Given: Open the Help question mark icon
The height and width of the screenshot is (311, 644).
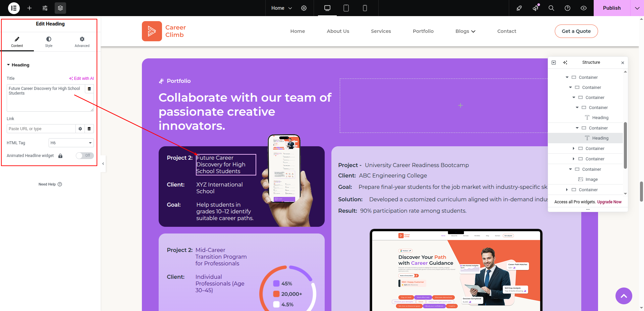Looking at the screenshot, I should coord(568,8).
